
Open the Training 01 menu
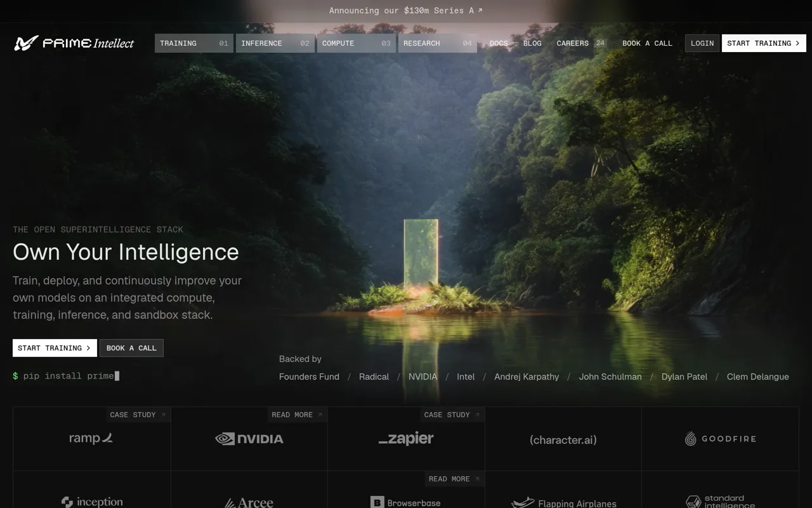tap(194, 43)
